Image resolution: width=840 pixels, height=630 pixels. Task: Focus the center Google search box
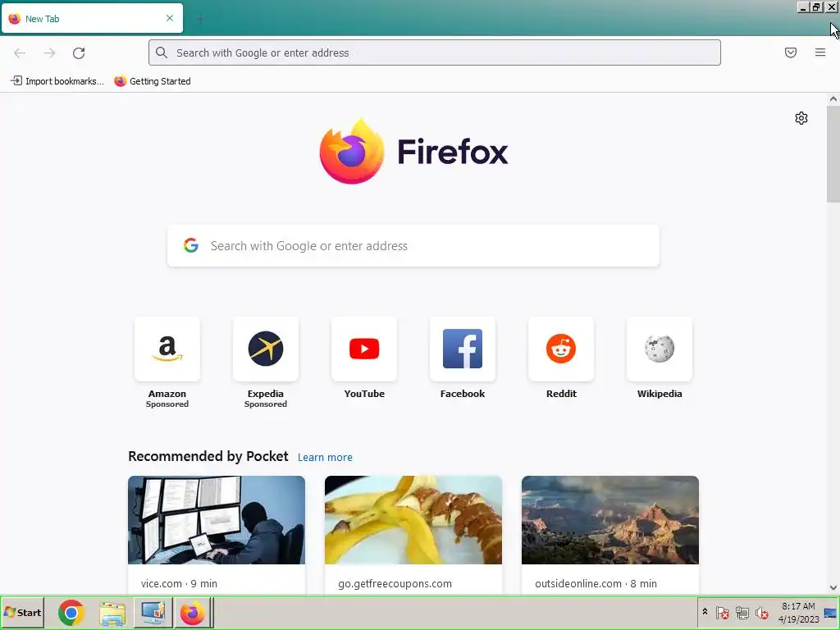click(413, 246)
